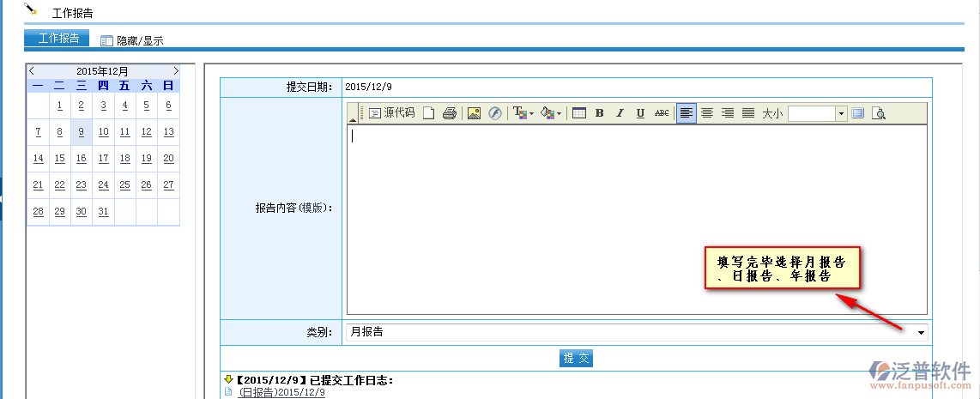980x399 pixels.
Task: Select December 1 in the calendar
Action: (x=60, y=105)
